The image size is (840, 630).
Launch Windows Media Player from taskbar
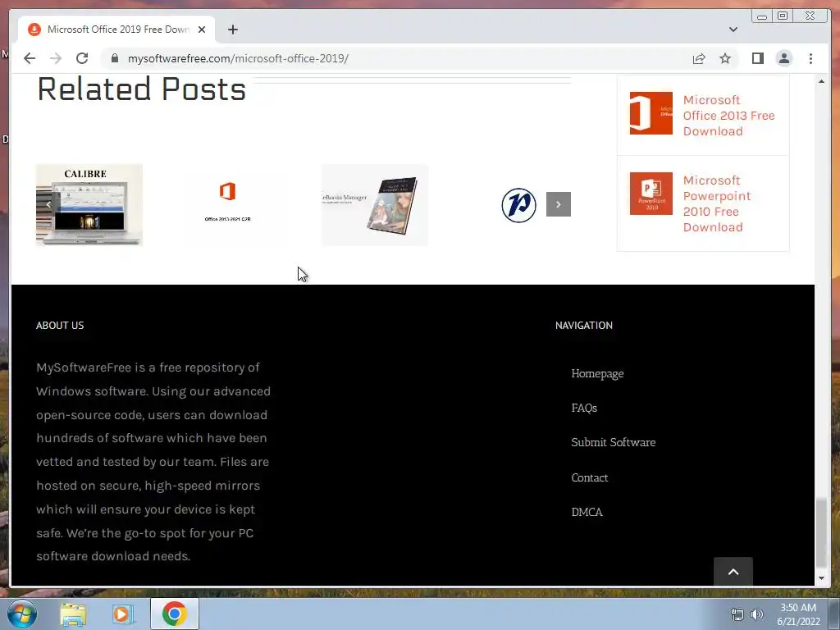click(123, 614)
